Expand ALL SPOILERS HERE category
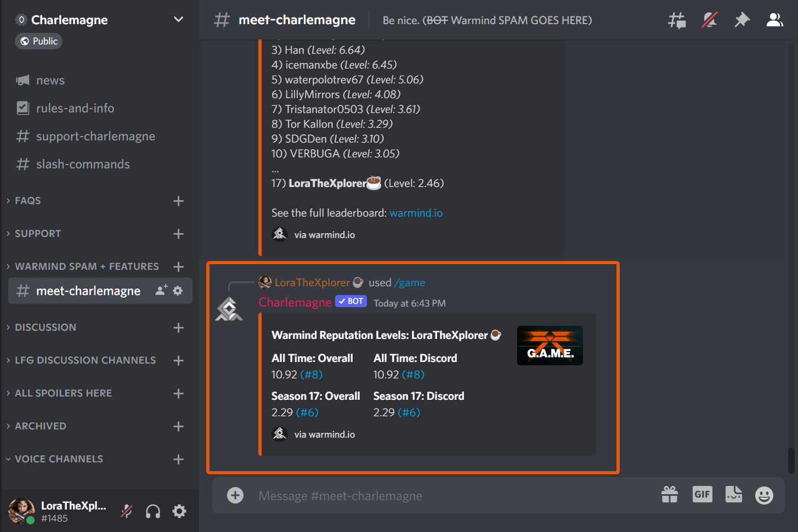The image size is (798, 532). pos(63,393)
